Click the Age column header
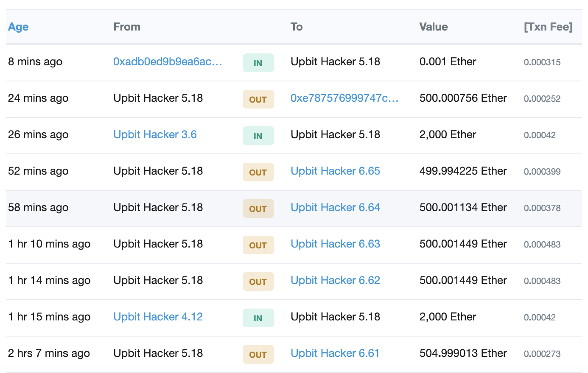The width and height of the screenshot is (588, 373). coord(18,27)
